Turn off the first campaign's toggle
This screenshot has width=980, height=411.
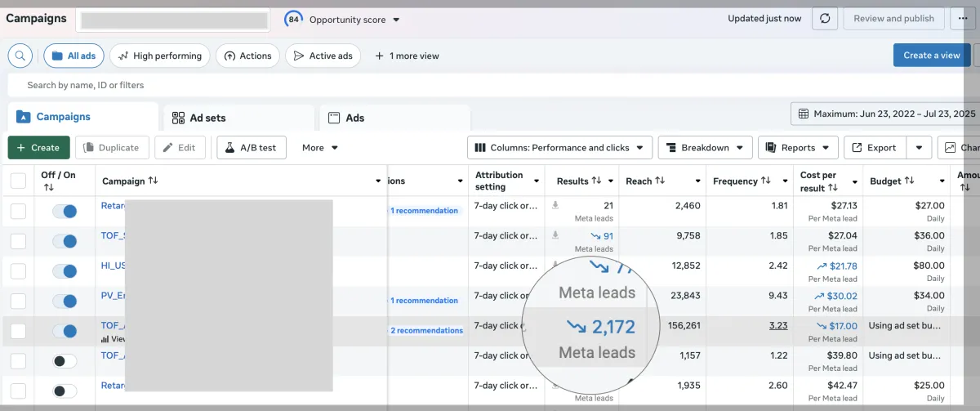(65, 212)
